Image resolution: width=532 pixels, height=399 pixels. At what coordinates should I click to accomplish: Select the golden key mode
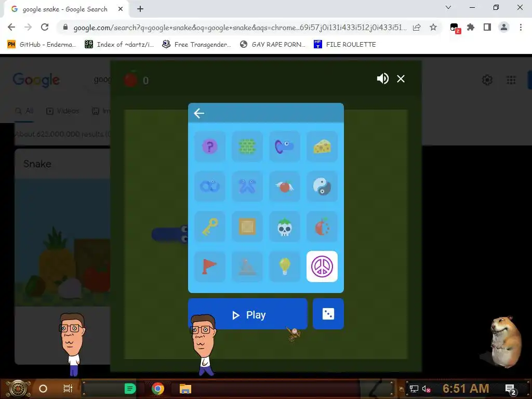(210, 227)
